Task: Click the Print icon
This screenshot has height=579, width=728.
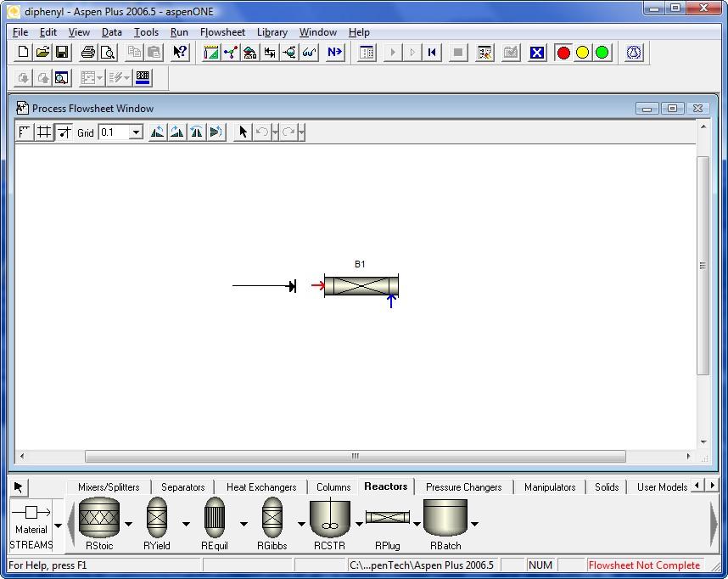Action: [87, 52]
